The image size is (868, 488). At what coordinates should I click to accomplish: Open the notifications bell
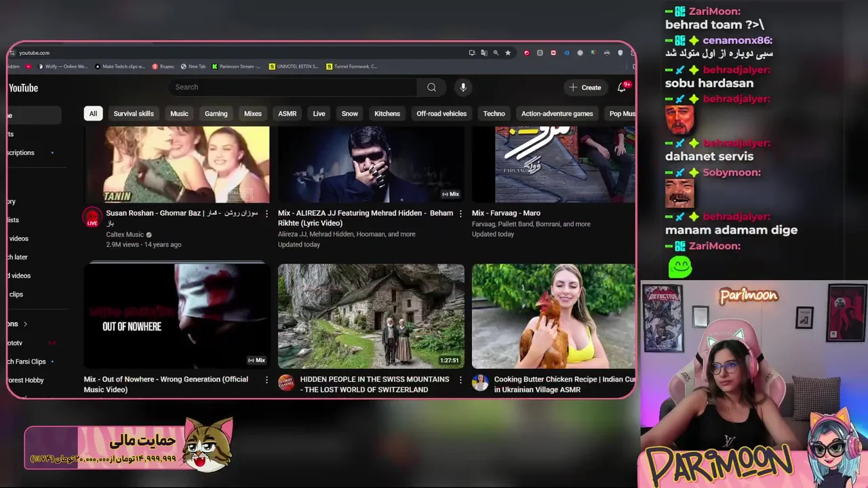coord(621,87)
